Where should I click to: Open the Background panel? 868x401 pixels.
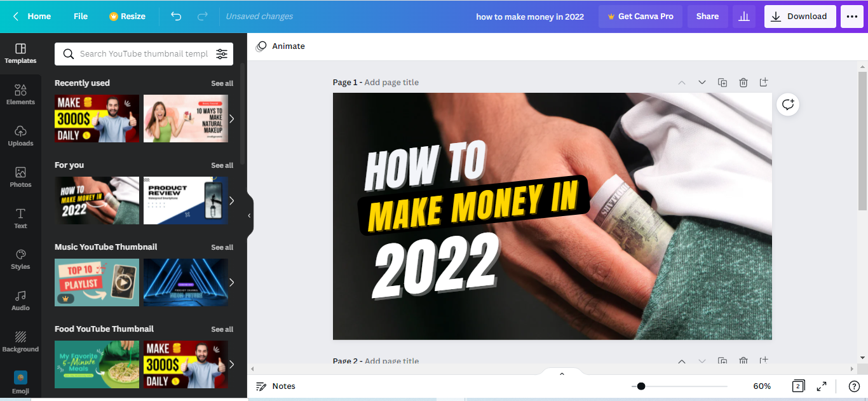click(x=20, y=341)
